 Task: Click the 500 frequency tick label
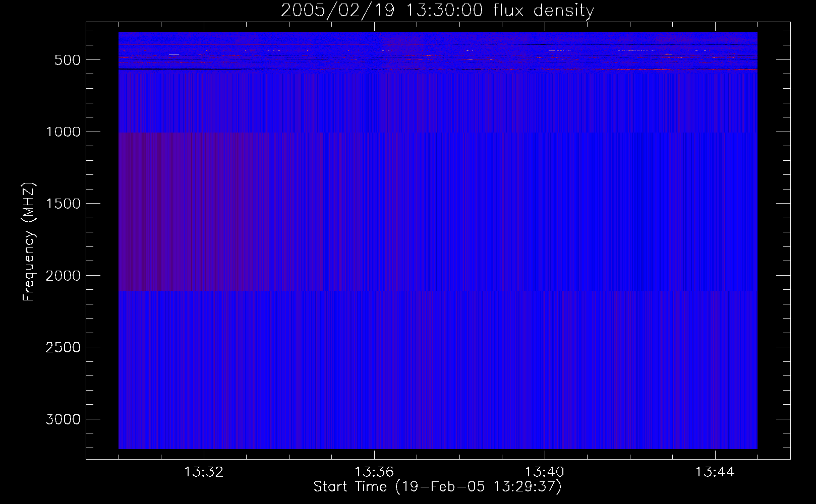coord(68,60)
